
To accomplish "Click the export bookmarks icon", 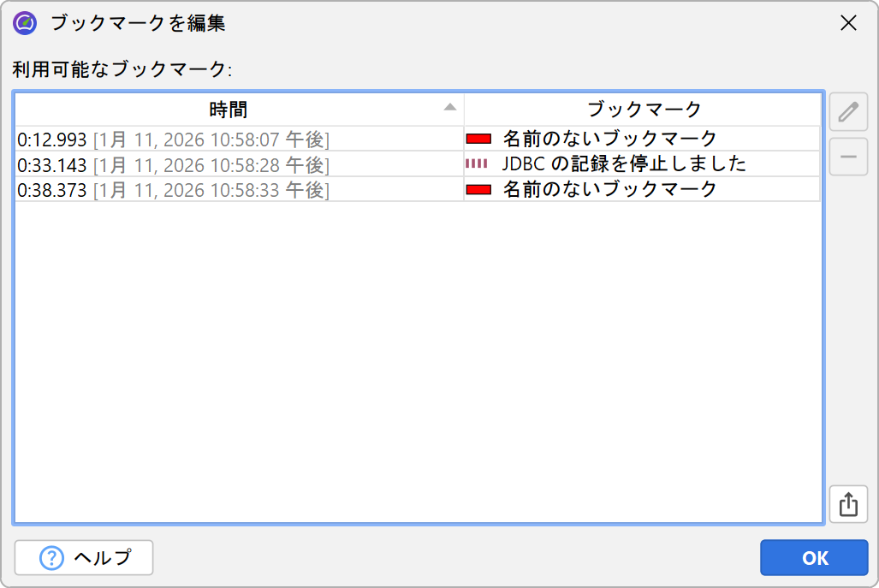I will [x=848, y=504].
